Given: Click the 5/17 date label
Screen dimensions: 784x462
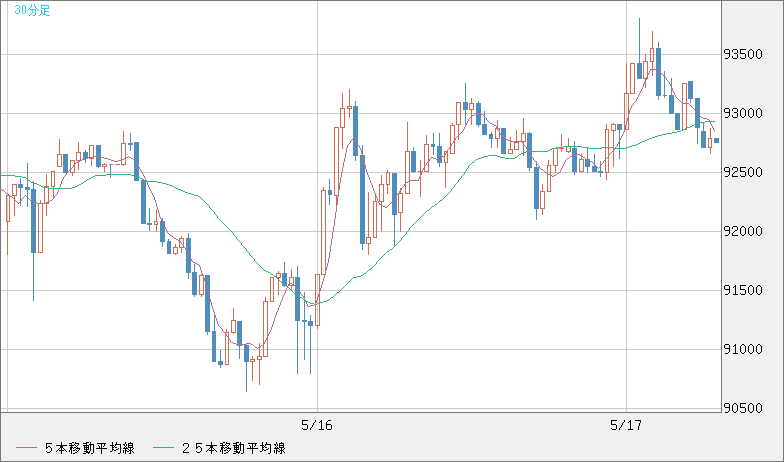Looking at the screenshot, I should point(626,426).
